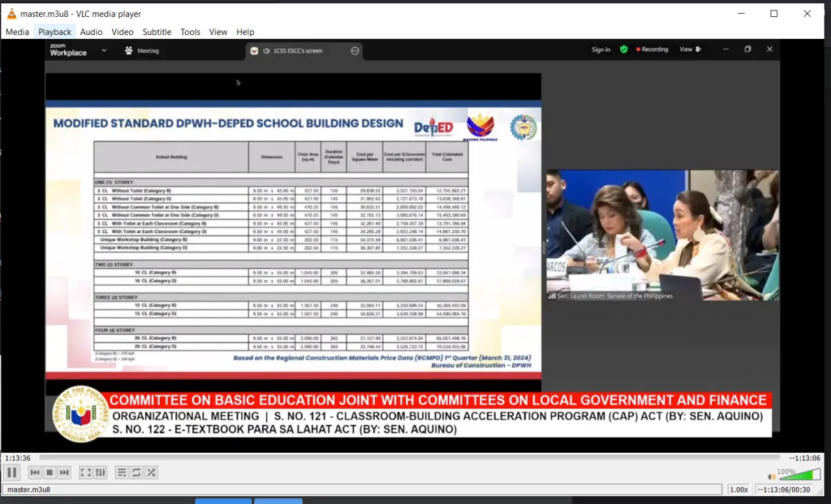
Task: Close the Zoom meeting window
Action: pyautogui.click(x=769, y=49)
